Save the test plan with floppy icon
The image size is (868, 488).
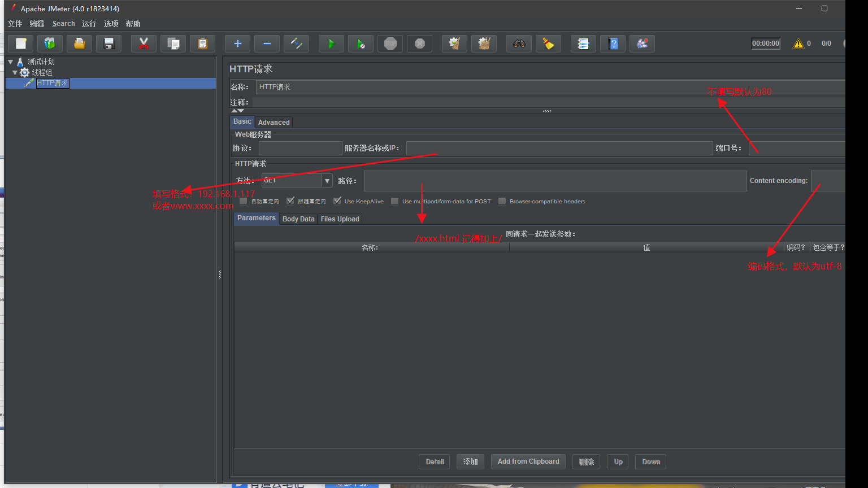109,43
